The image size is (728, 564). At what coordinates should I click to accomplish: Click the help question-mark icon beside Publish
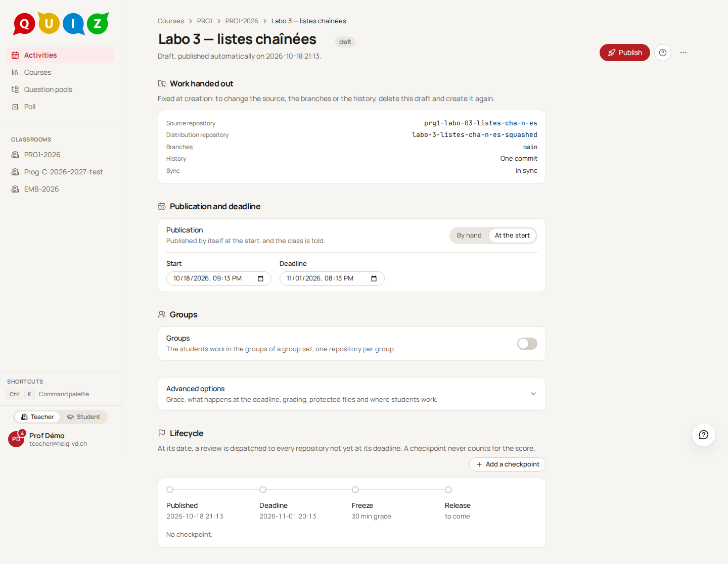(x=663, y=53)
